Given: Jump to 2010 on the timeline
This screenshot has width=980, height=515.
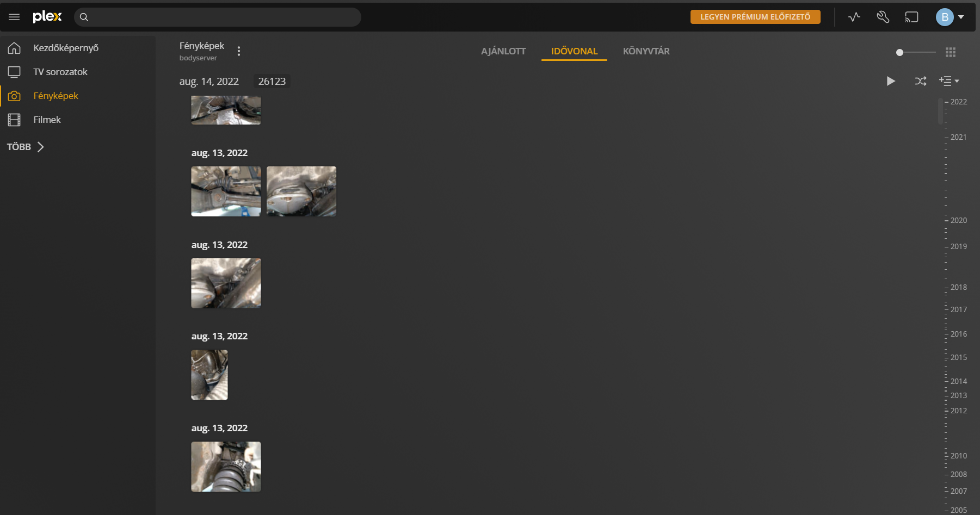Looking at the screenshot, I should tap(958, 456).
